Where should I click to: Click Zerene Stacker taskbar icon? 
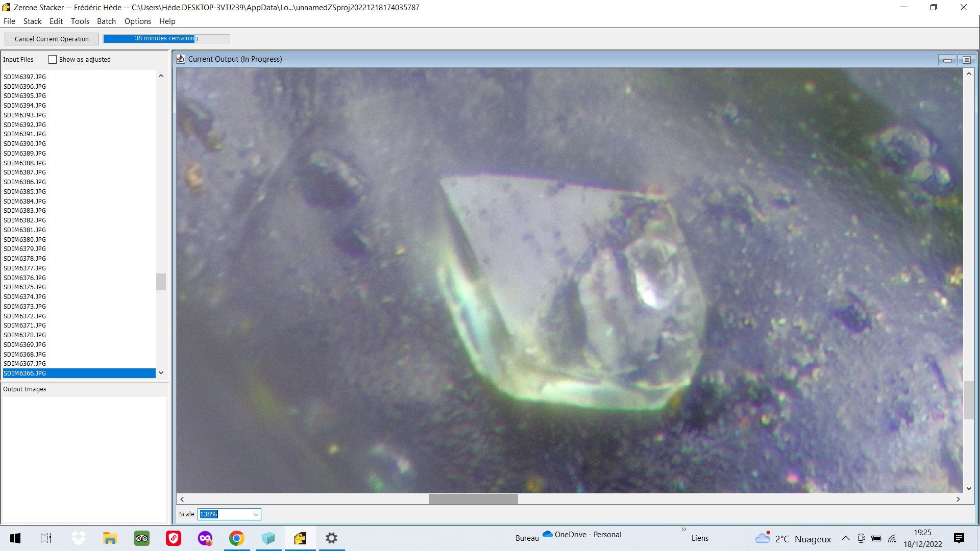tap(300, 538)
